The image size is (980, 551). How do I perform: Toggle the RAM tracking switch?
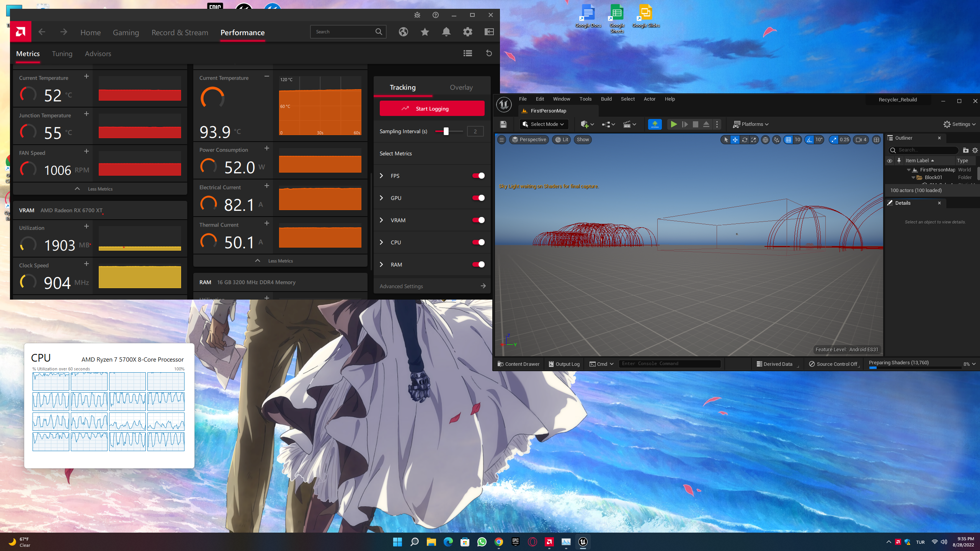click(x=478, y=264)
